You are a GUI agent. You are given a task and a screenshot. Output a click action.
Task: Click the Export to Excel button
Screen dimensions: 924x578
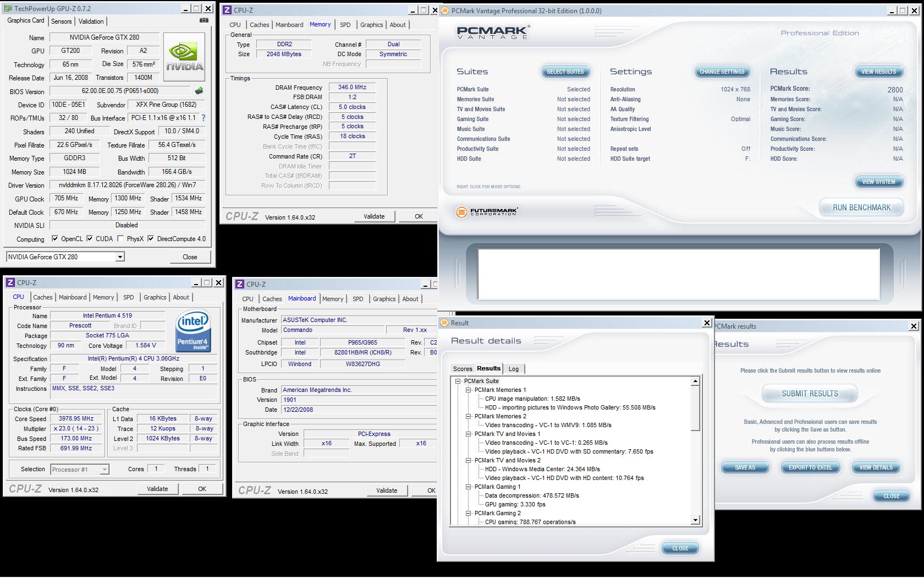(x=810, y=467)
